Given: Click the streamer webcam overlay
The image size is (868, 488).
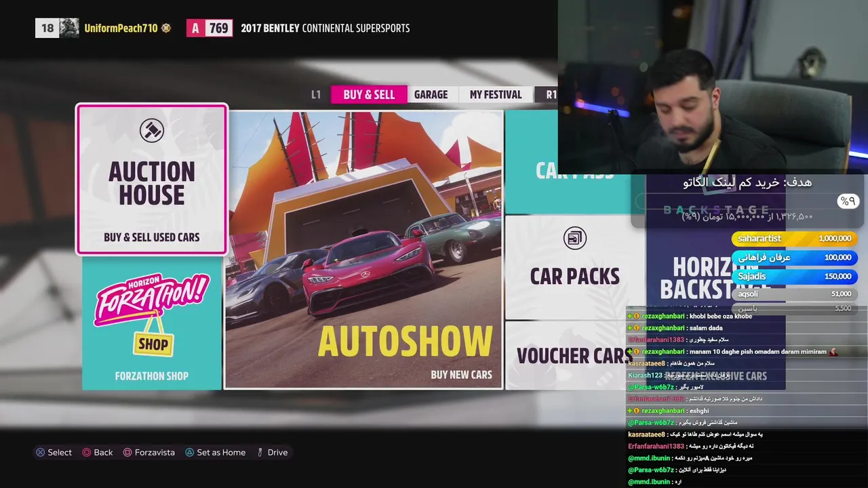Looking at the screenshot, I should (713, 87).
